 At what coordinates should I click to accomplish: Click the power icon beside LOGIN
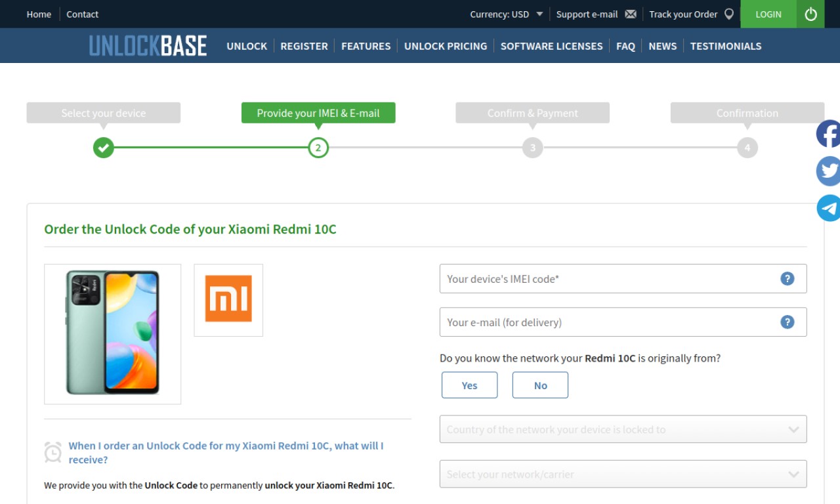pyautogui.click(x=810, y=14)
